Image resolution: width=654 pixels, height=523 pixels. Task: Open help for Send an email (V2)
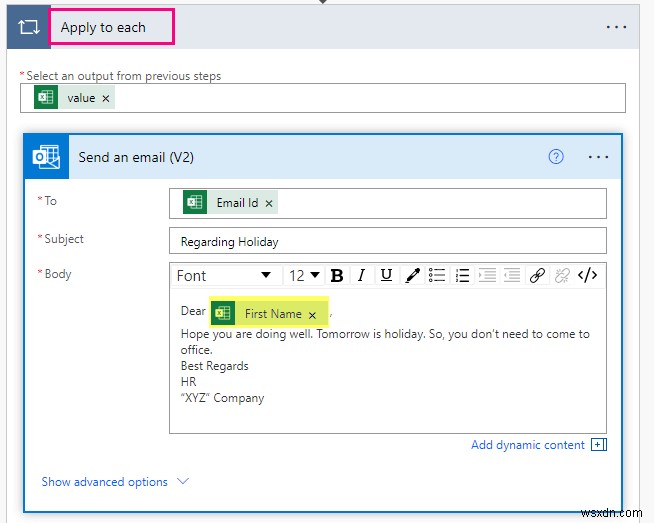click(556, 157)
